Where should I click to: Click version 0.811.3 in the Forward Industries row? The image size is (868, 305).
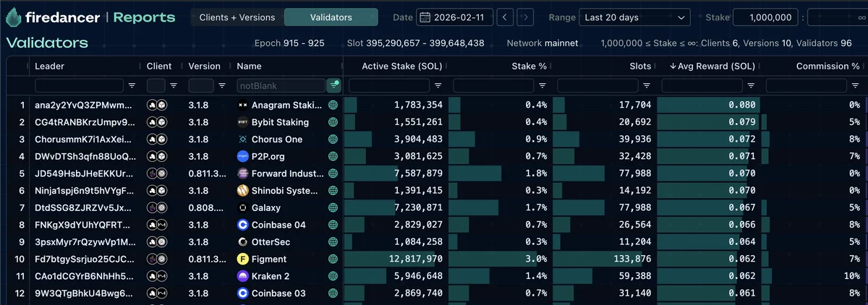click(x=208, y=173)
